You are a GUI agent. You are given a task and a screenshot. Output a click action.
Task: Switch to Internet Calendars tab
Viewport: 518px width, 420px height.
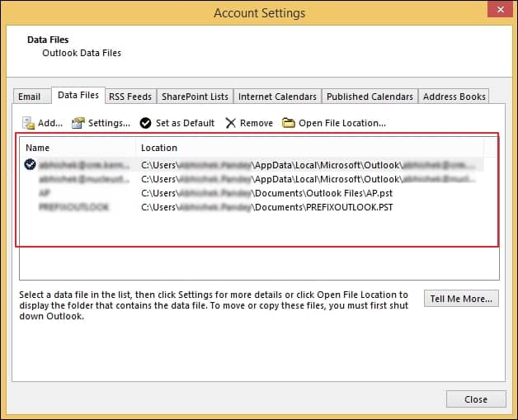[x=277, y=97]
